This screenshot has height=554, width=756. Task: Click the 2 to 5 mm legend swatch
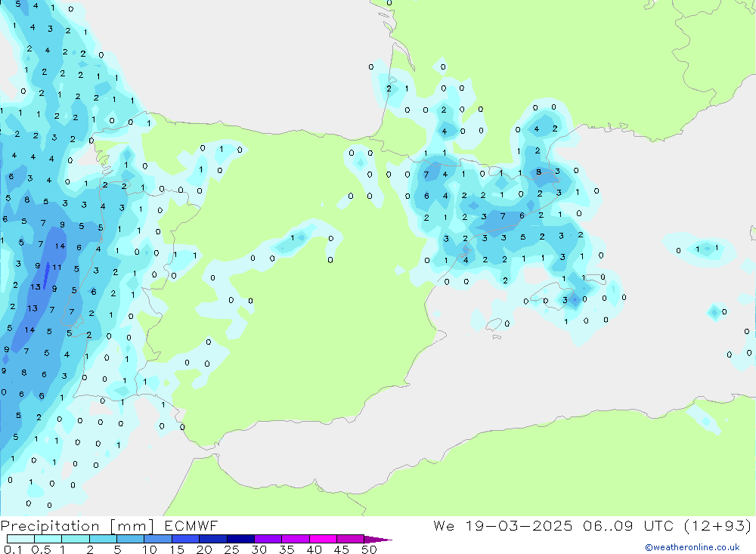pyautogui.click(x=103, y=539)
